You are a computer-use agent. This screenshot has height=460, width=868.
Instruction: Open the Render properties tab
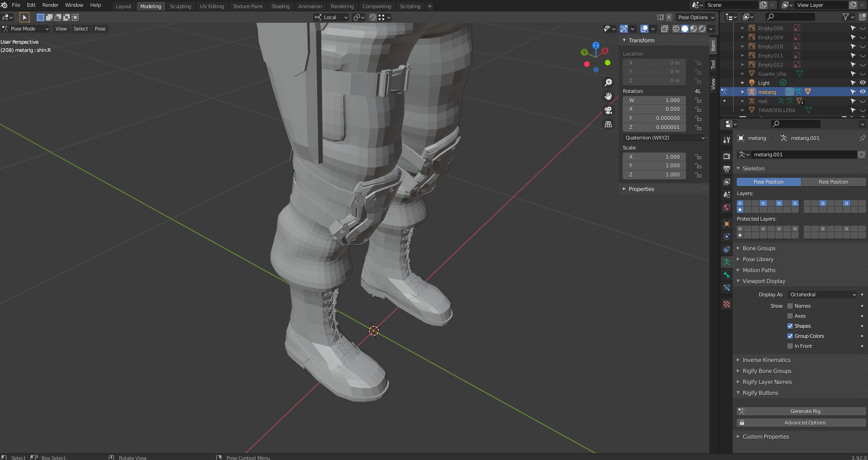727,156
